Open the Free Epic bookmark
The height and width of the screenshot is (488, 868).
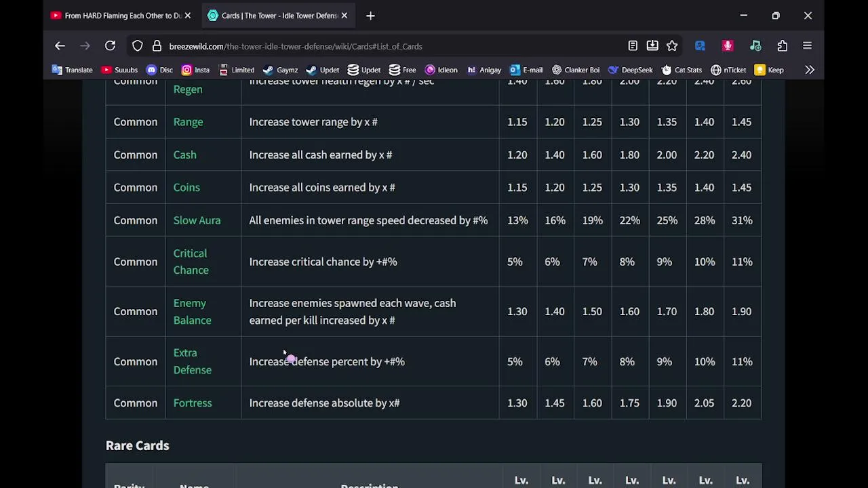click(x=402, y=70)
